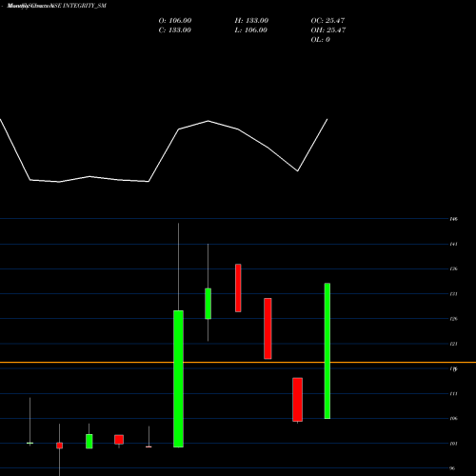Click the last point of the white line graph
The height and width of the screenshot is (476, 476).
pos(327,119)
